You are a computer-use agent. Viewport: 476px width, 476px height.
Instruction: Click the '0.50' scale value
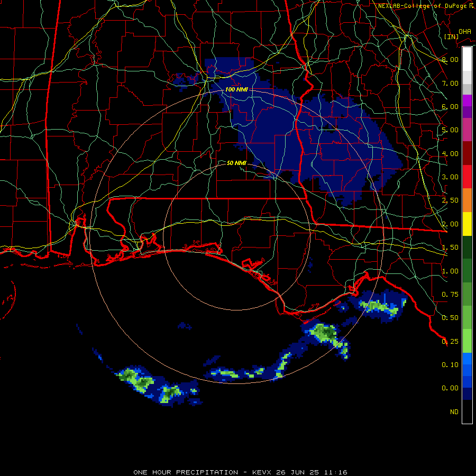point(450,318)
